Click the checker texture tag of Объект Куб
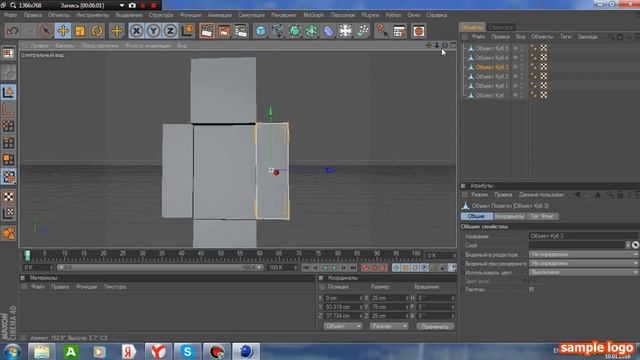Viewport: 640px width, 360px height. click(x=544, y=95)
